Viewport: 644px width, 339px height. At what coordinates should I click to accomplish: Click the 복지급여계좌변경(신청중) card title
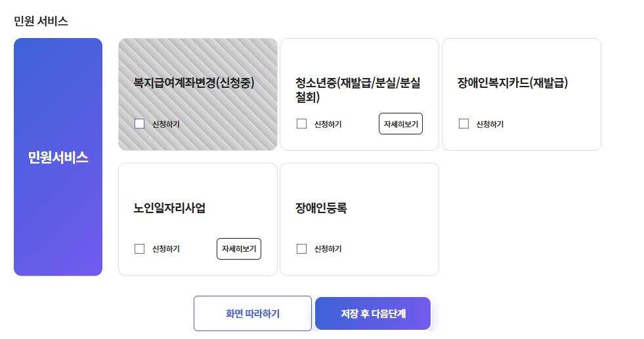194,83
